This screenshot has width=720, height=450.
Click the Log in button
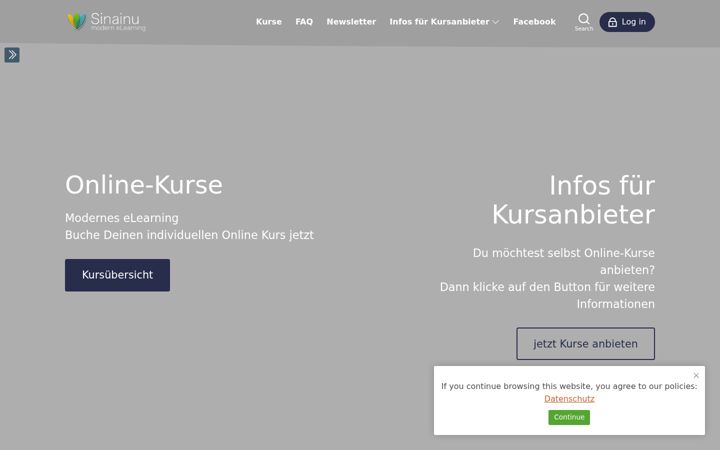pyautogui.click(x=627, y=22)
